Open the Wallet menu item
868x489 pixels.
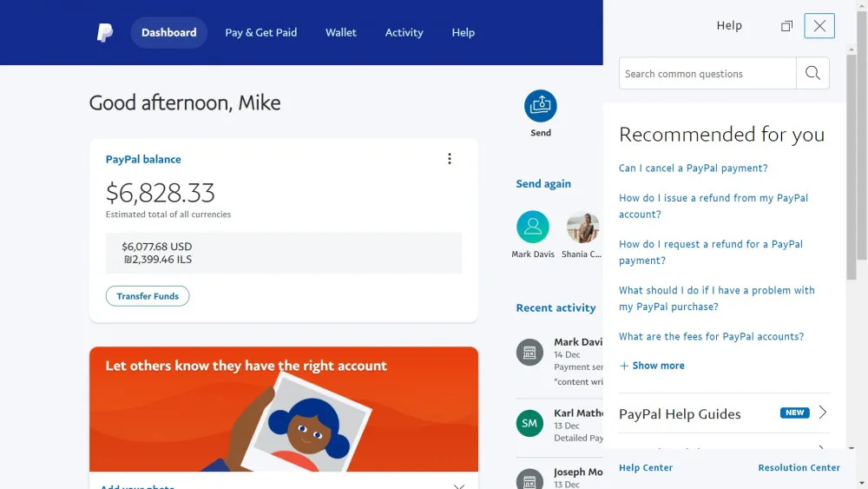(341, 33)
